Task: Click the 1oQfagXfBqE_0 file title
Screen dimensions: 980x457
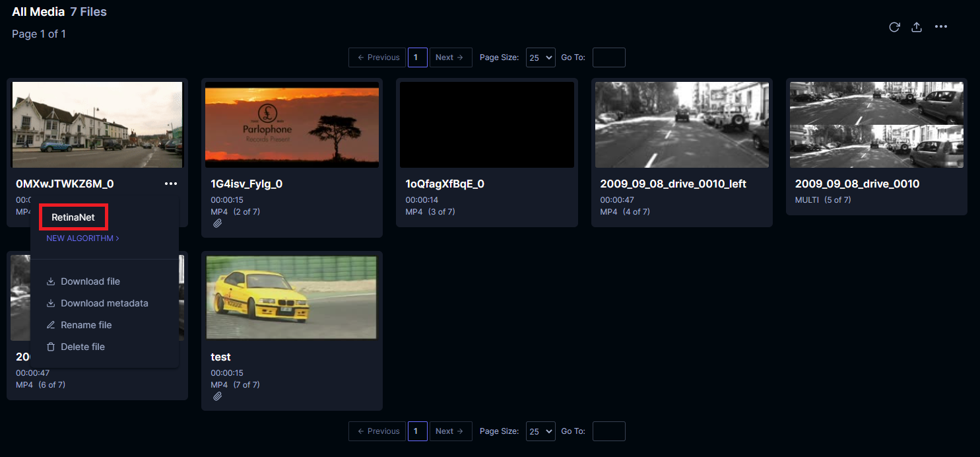Action: tap(445, 184)
